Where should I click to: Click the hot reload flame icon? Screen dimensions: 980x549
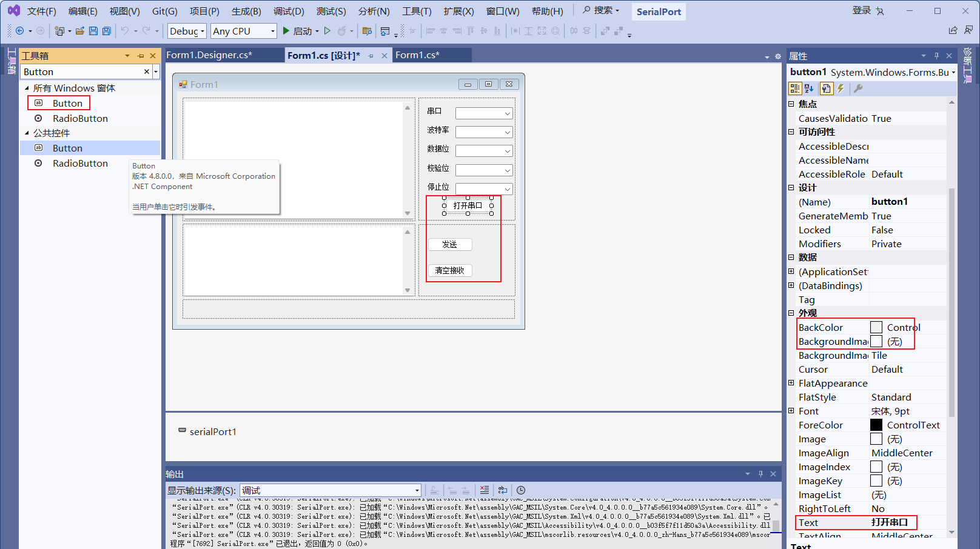pos(342,31)
